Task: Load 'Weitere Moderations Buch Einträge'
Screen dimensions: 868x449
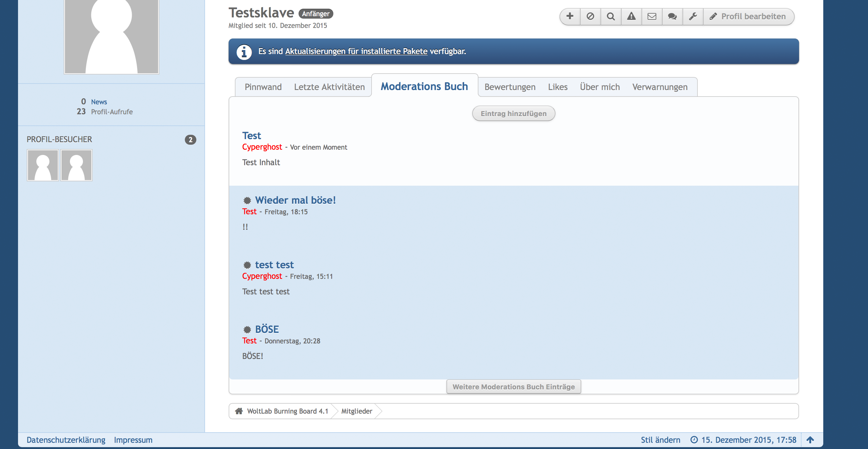Action: point(513,387)
